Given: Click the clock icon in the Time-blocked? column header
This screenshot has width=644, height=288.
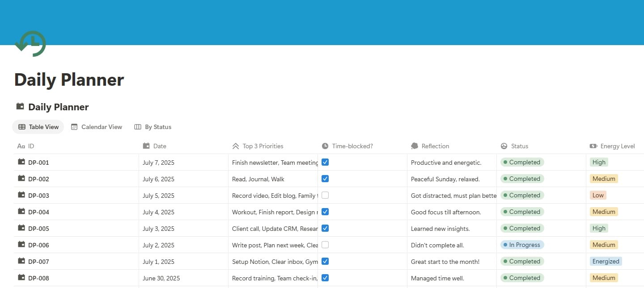Looking at the screenshot, I should coord(325,146).
